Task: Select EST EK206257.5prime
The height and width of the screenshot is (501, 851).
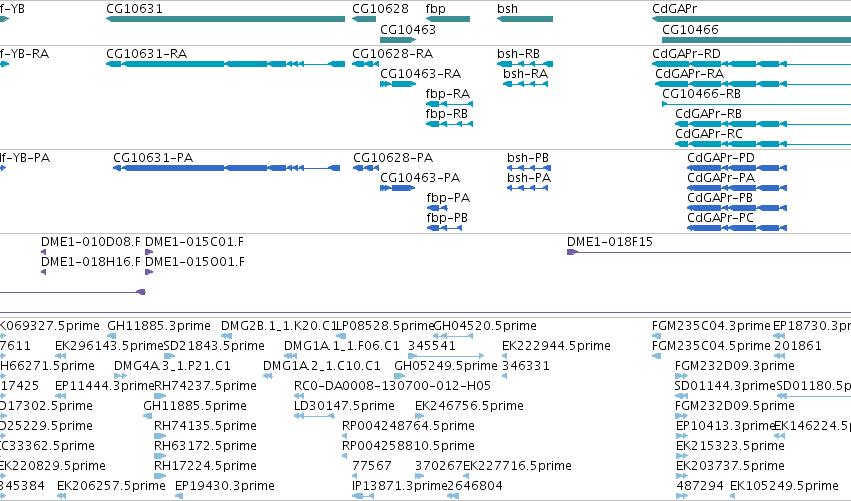Action: coord(61,496)
